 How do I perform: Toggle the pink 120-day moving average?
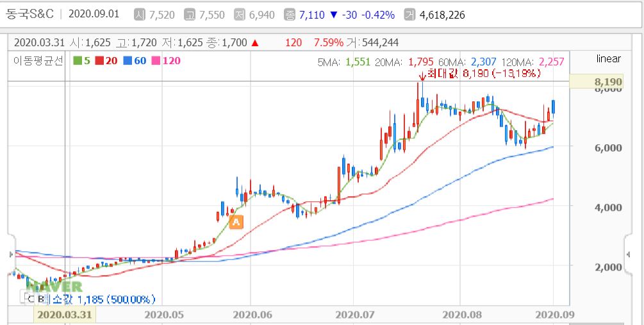166,61
